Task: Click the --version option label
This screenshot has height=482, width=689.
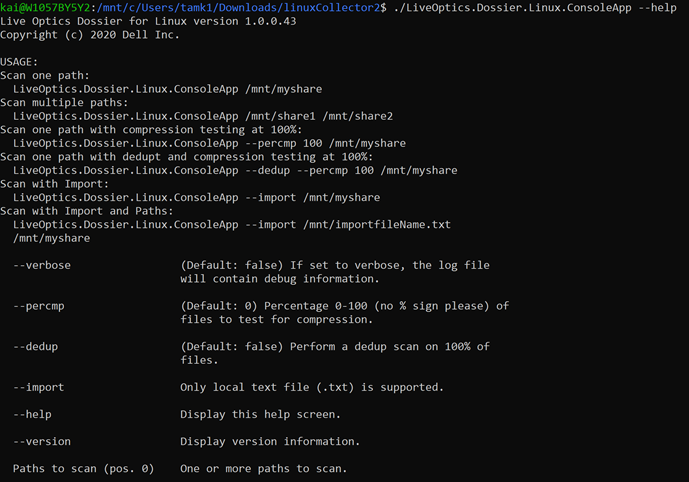Action: coord(42,442)
